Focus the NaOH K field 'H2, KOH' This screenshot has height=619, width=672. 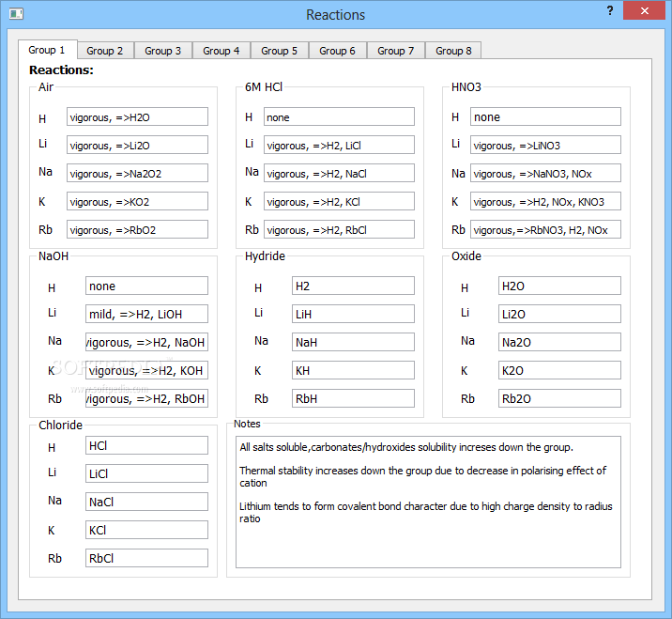click(x=146, y=370)
